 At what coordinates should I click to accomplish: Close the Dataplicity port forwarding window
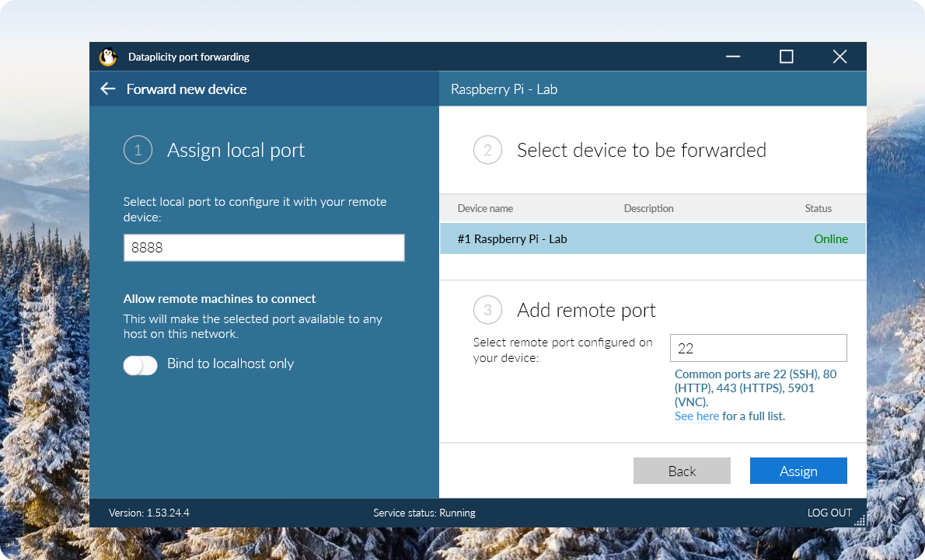click(x=839, y=57)
